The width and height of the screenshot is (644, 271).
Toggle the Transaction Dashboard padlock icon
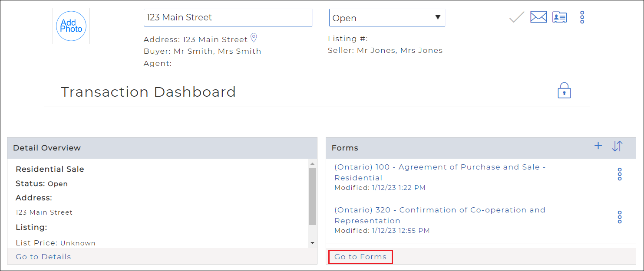pos(564,91)
